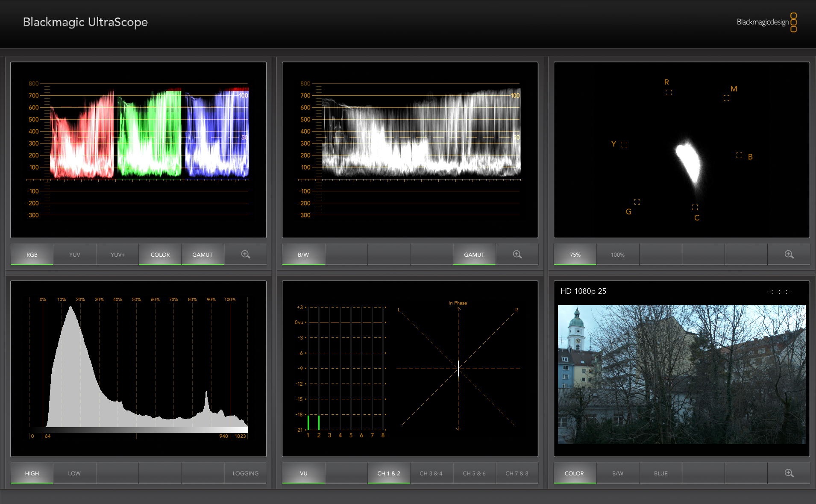
Task: Click the picture preview zoom magnifier
Action: 789,473
